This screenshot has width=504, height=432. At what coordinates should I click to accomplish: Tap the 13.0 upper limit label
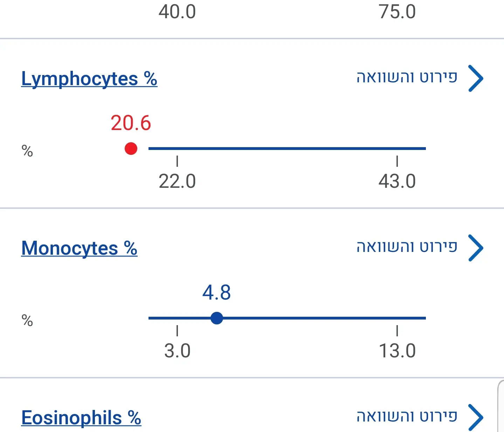[397, 351]
